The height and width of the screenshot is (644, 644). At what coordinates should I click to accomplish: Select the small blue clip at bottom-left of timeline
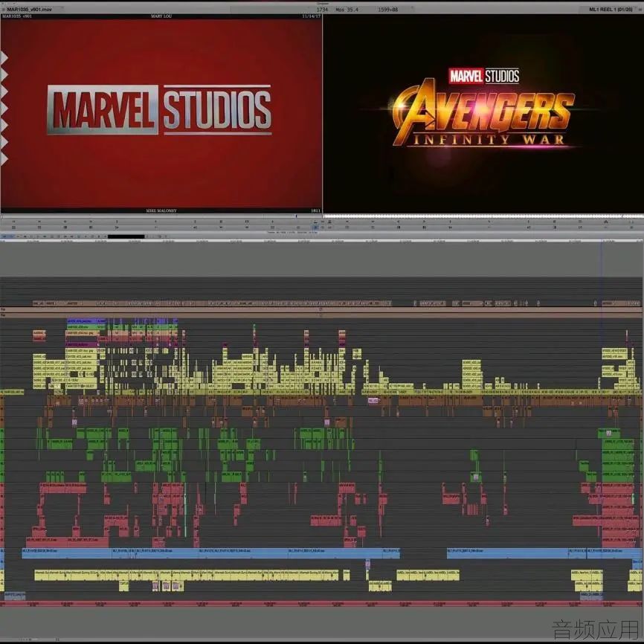click(x=15, y=595)
